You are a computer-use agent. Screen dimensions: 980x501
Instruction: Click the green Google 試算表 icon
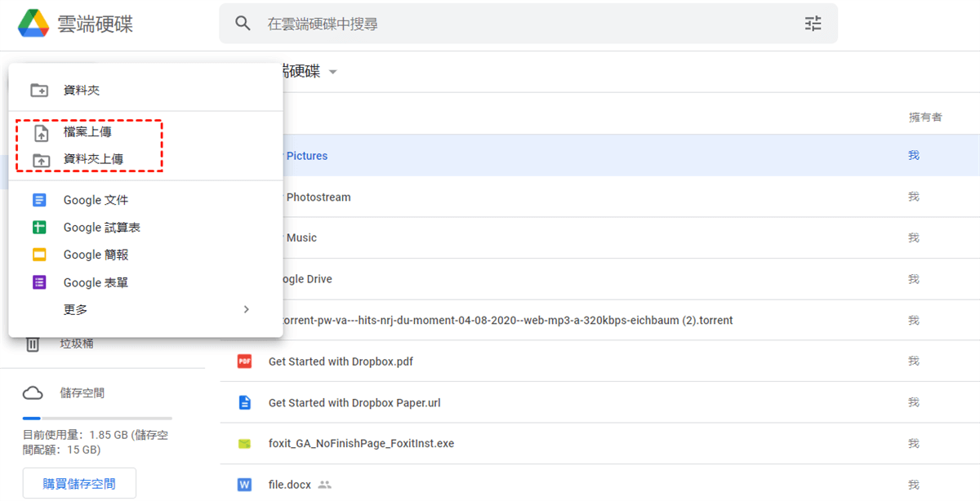[x=39, y=228]
